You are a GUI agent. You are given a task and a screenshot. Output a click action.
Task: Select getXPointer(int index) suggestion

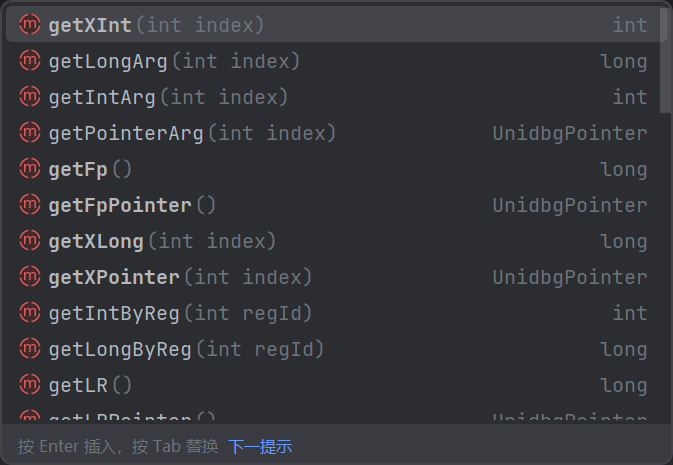pos(333,277)
